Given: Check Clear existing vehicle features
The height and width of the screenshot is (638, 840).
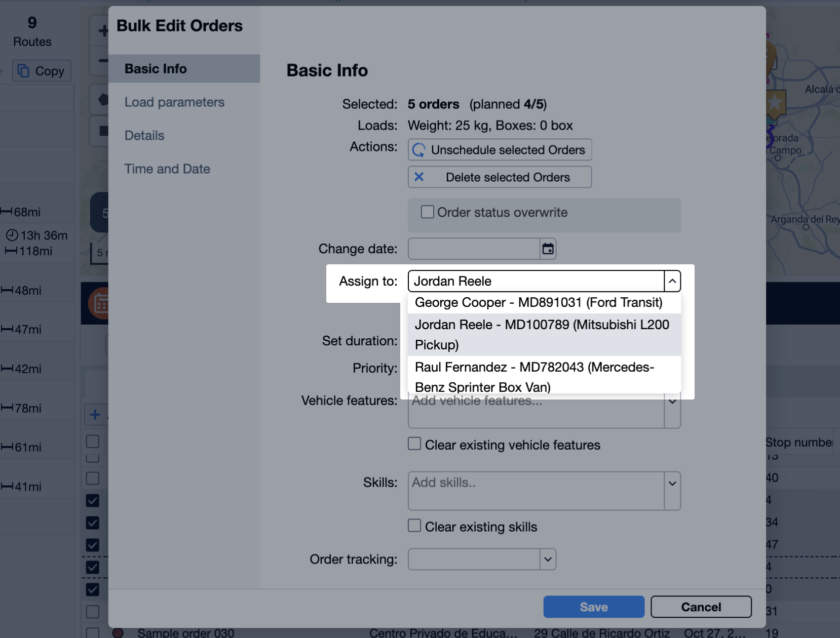Looking at the screenshot, I should point(414,444).
